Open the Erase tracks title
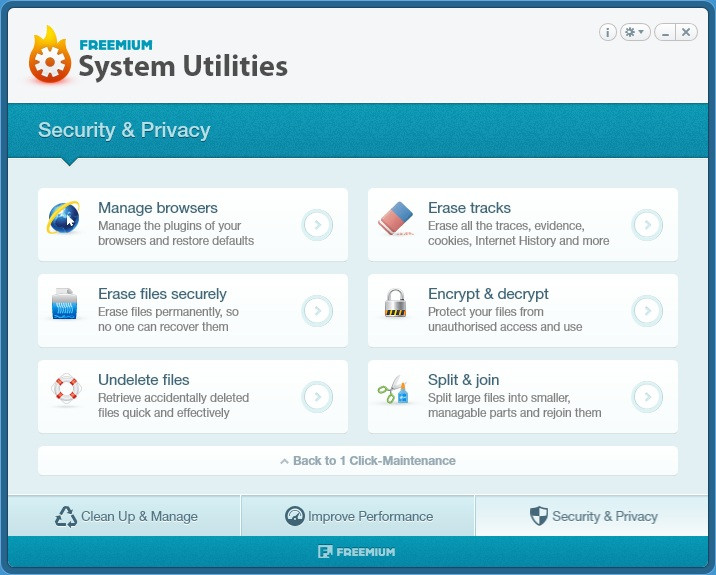The height and width of the screenshot is (575, 716). tap(469, 208)
